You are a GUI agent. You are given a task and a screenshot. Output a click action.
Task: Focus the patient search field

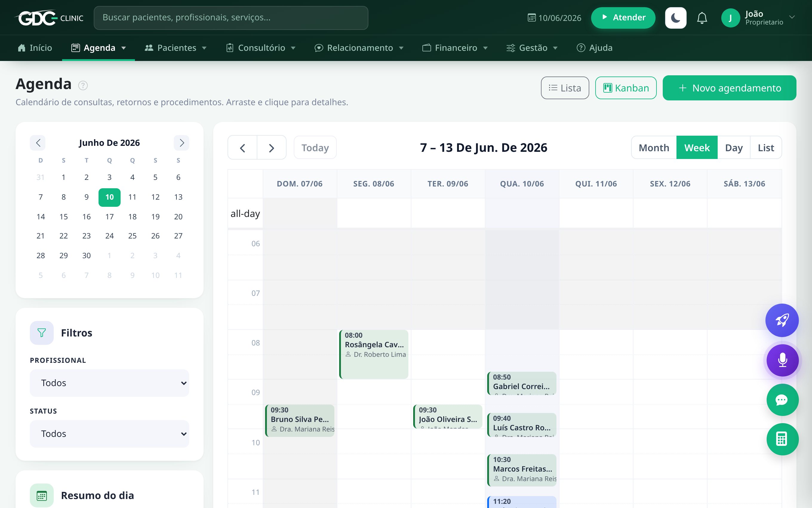tap(231, 18)
